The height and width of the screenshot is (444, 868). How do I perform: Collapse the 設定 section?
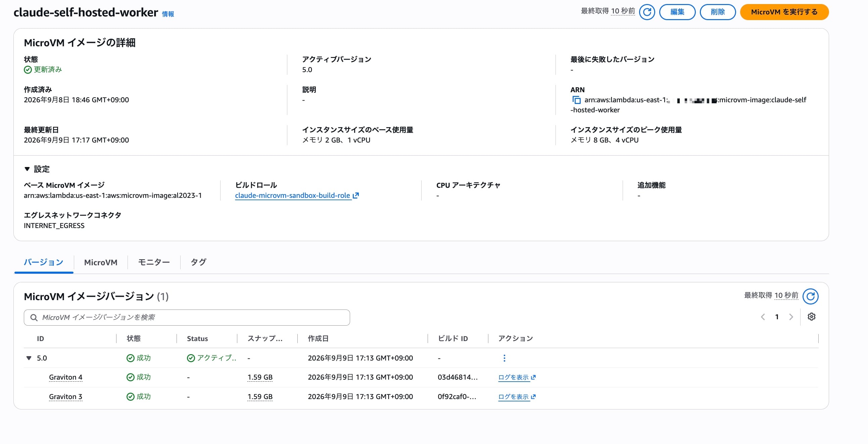point(27,169)
